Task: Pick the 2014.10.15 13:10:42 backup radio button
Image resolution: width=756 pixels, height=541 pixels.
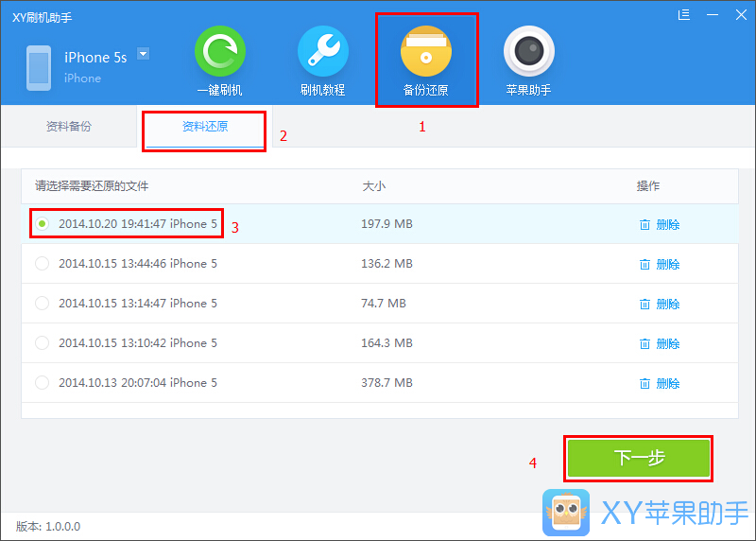Action: click(x=43, y=342)
